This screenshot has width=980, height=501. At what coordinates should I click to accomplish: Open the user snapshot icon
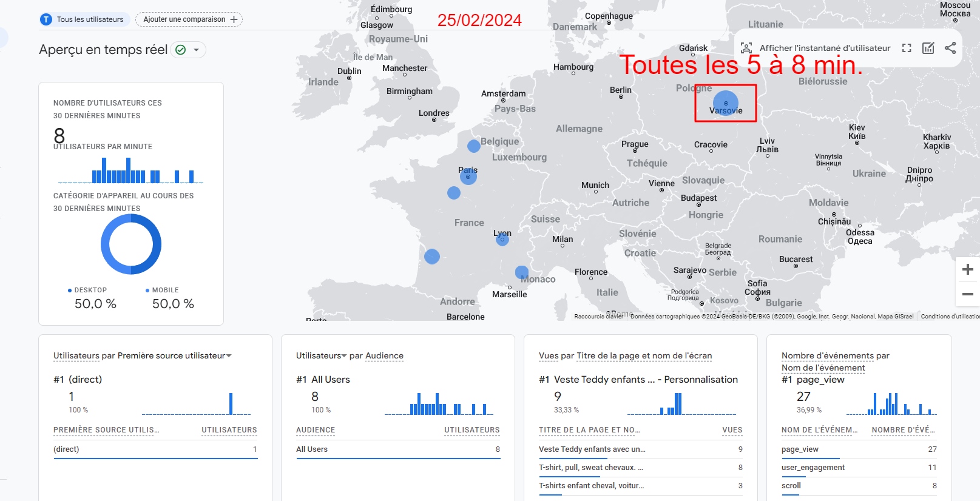tap(746, 48)
